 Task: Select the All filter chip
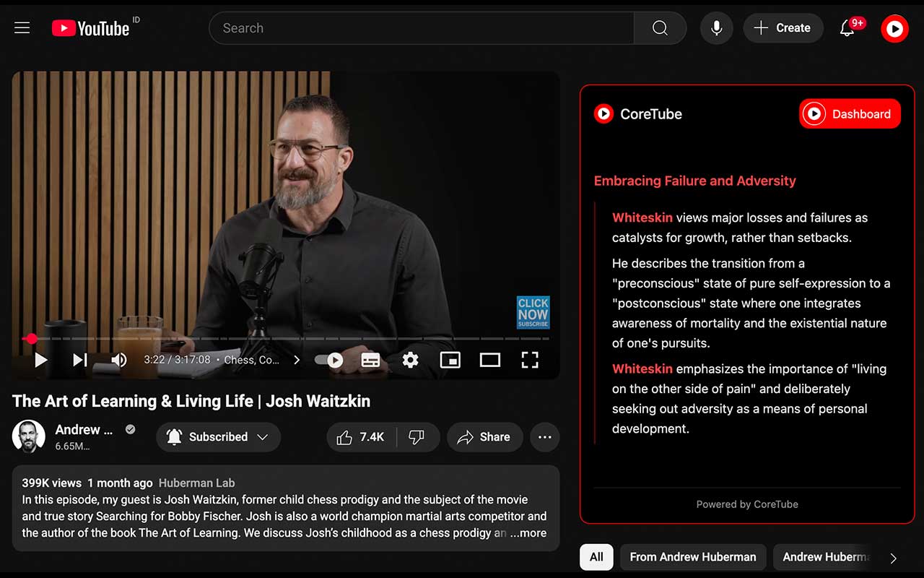[x=596, y=556]
